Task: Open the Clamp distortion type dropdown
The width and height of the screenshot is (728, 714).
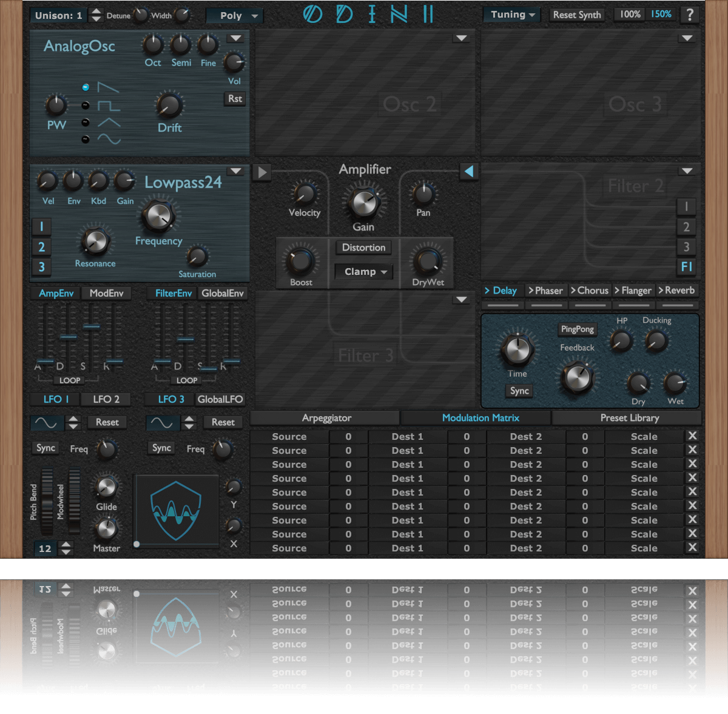Action: point(364,272)
